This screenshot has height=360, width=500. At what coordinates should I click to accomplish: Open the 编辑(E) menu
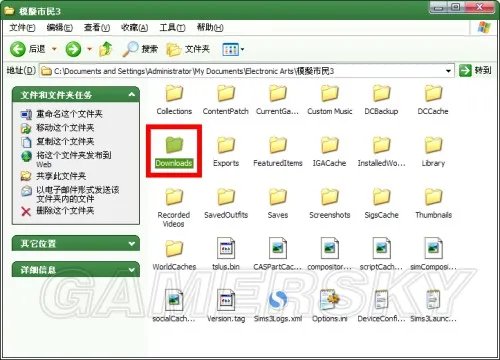[x=60, y=28]
